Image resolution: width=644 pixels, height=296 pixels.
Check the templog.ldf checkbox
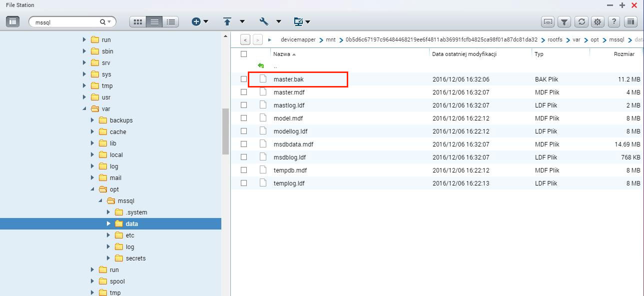(x=244, y=183)
